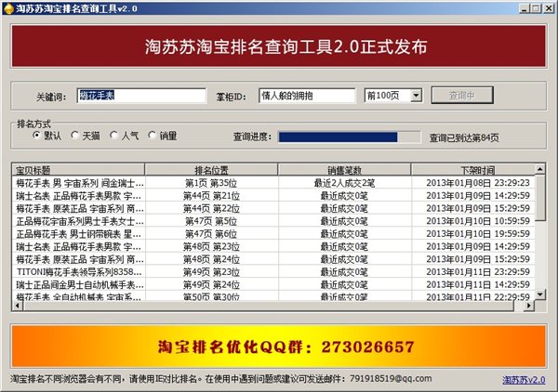The height and width of the screenshot is (392, 558).
Task: Click the 最近2人成交2笔 sales cell
Action: pyautogui.click(x=344, y=183)
